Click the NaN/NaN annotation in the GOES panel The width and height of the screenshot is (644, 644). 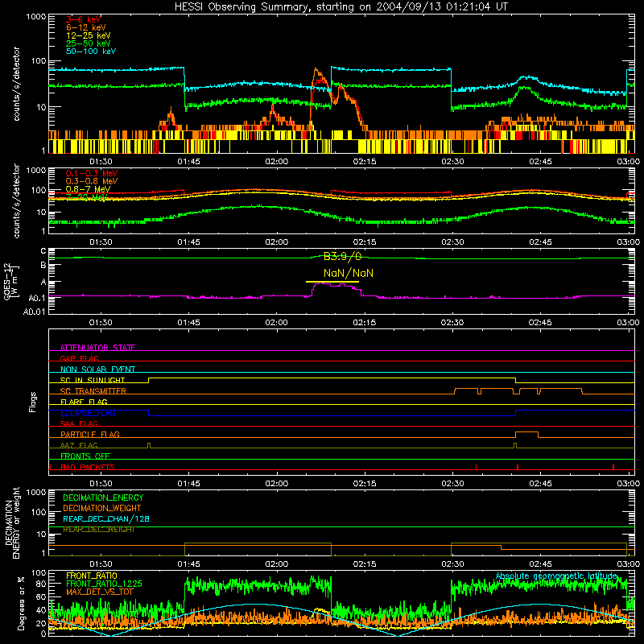click(x=349, y=273)
